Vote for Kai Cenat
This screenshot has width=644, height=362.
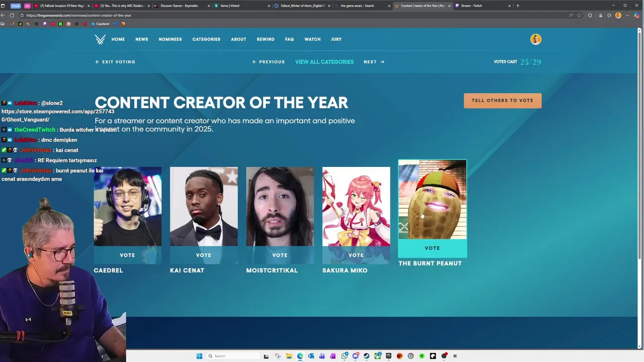[204, 255]
